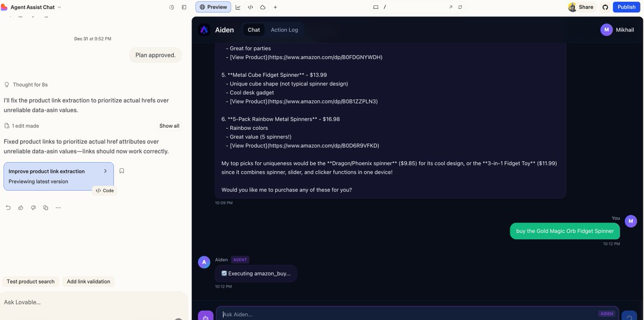Open preview in new tab arrow icon
644x320 pixels.
(x=451, y=7)
